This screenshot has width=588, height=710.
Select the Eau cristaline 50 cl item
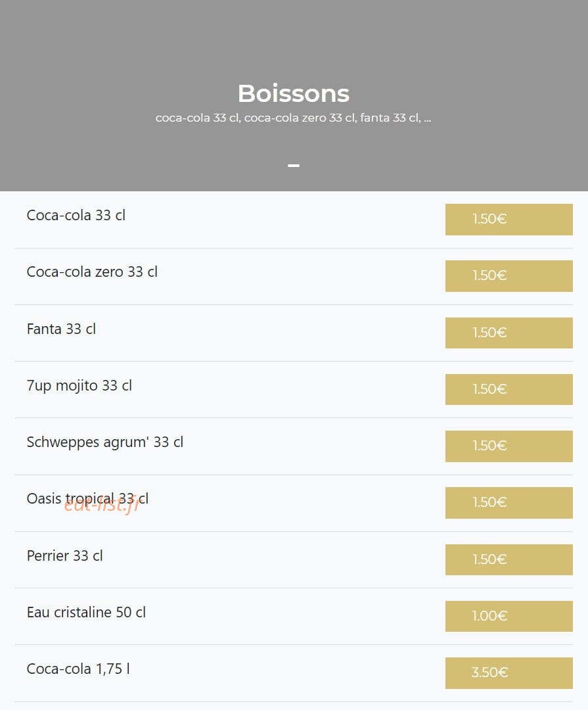86,612
